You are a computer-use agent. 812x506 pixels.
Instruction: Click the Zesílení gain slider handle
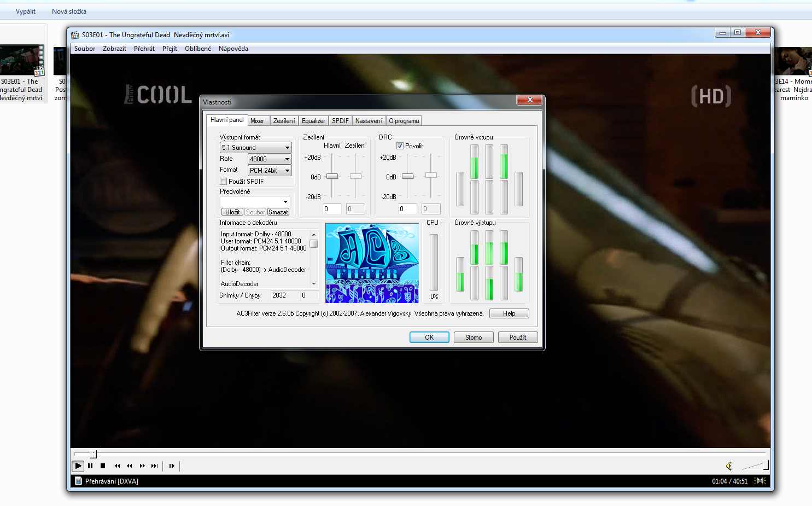click(x=356, y=176)
